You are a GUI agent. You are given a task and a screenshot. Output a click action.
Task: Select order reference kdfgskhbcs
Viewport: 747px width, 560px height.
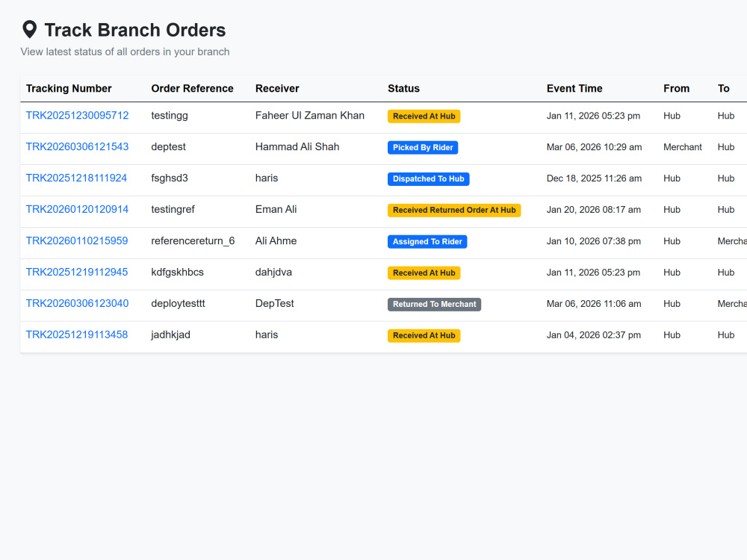[177, 273]
